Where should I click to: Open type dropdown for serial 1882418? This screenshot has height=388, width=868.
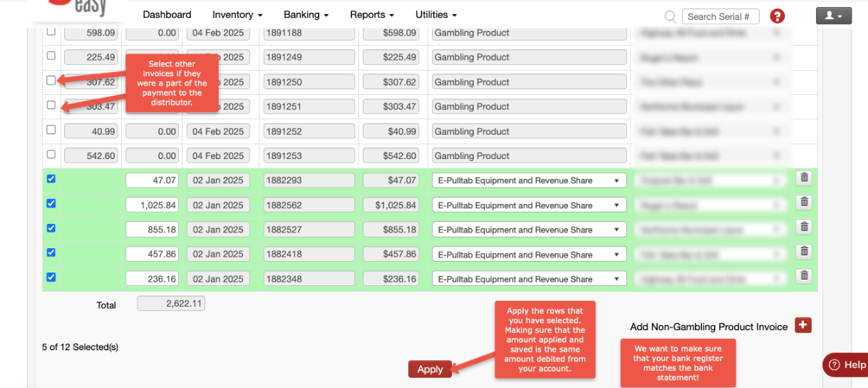click(x=529, y=255)
